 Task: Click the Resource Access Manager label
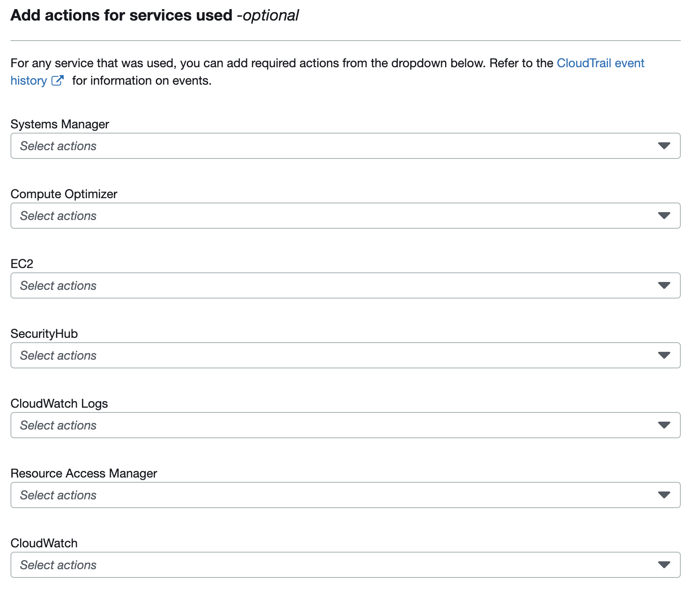coord(84,474)
